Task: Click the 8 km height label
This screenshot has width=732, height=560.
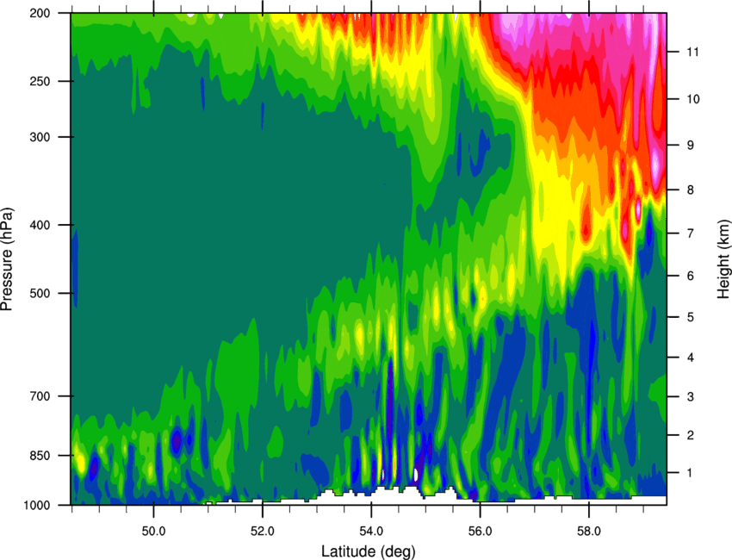Action: [x=691, y=190]
